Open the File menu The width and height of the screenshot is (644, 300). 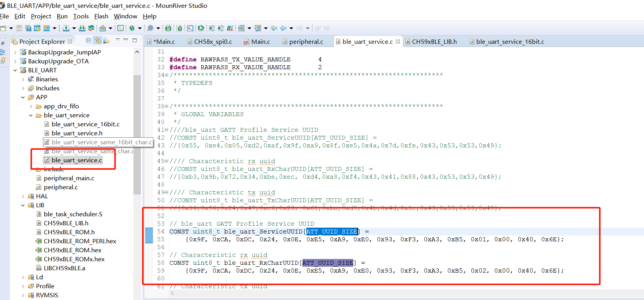[4, 16]
